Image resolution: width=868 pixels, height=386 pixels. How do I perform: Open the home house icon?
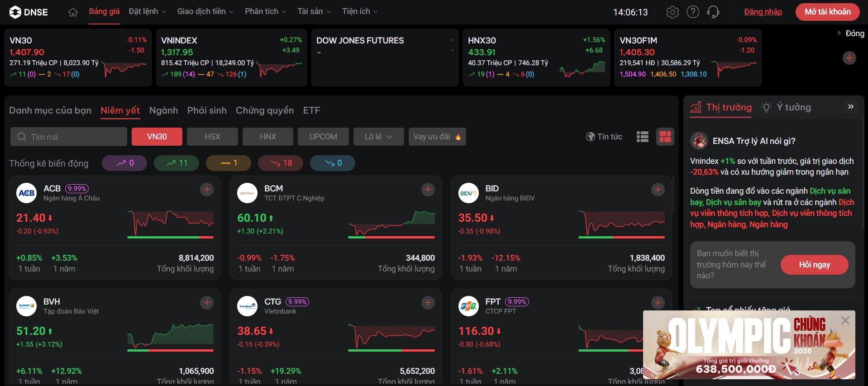coord(73,12)
